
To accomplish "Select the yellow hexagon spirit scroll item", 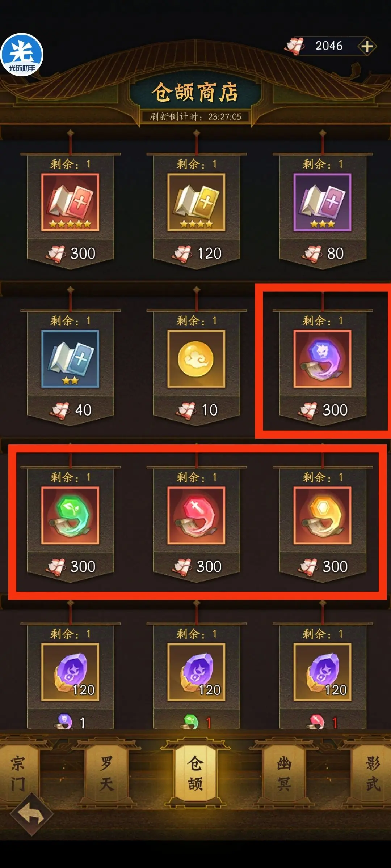I will [x=322, y=515].
